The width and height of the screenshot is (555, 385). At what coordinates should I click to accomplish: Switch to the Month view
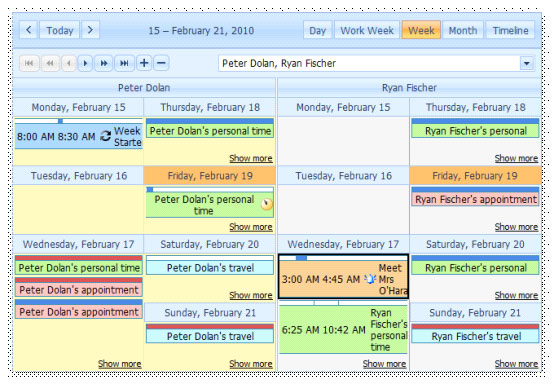click(463, 30)
